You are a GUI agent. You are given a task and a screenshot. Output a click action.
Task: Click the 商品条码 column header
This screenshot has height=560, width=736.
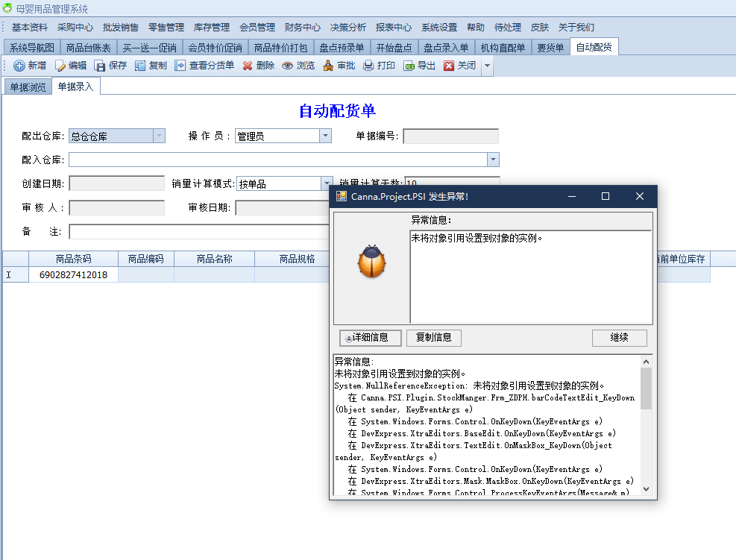pos(73,259)
